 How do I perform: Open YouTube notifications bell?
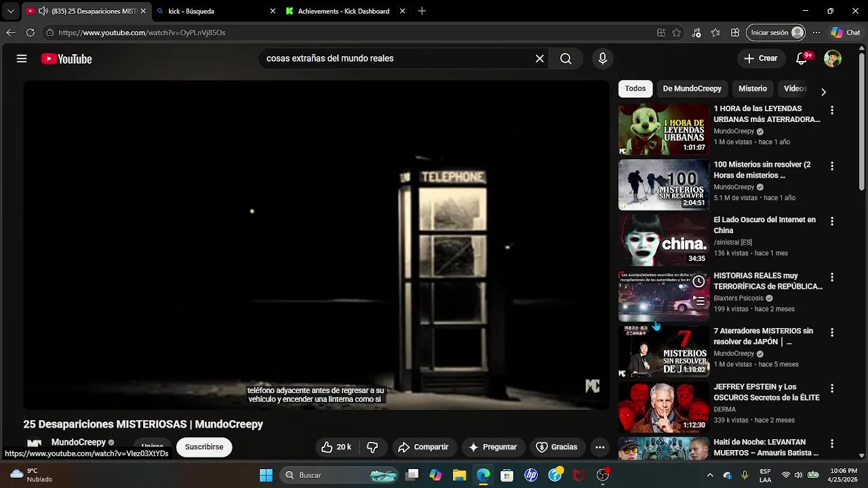coord(802,58)
